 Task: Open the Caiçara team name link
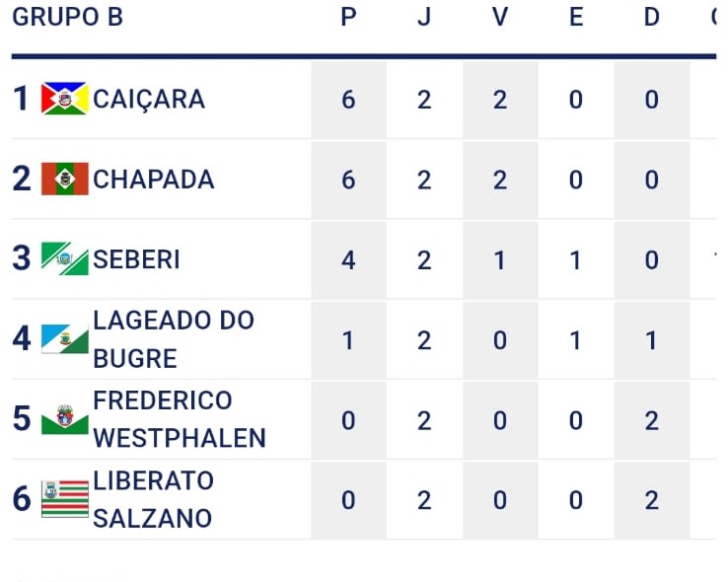click(149, 99)
